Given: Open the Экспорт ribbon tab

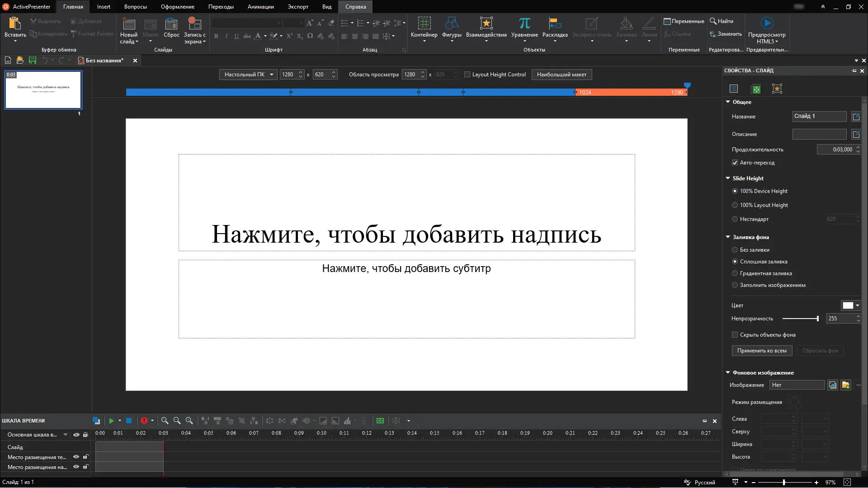Looking at the screenshot, I should click(298, 7).
